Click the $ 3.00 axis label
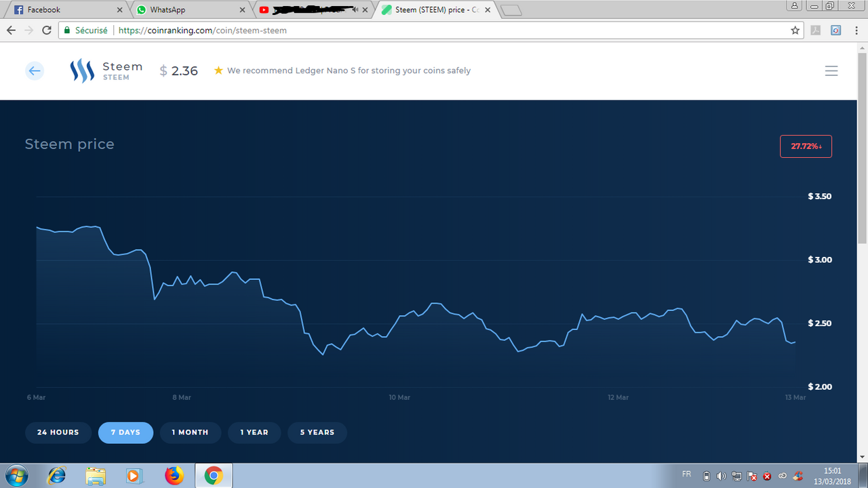This screenshot has width=868, height=488. click(x=820, y=260)
